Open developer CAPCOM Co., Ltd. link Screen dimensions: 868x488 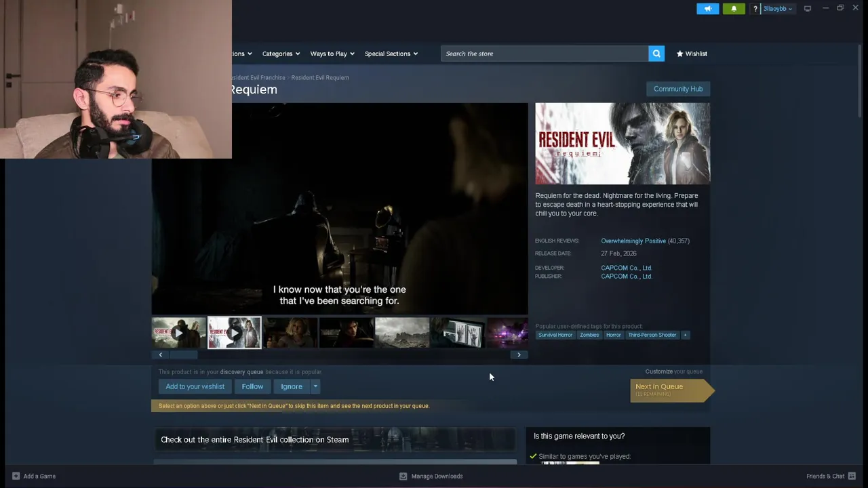[x=627, y=268]
